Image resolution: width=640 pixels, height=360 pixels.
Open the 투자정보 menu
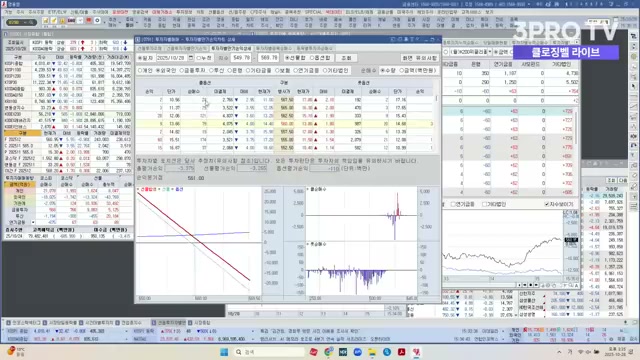[184, 12]
